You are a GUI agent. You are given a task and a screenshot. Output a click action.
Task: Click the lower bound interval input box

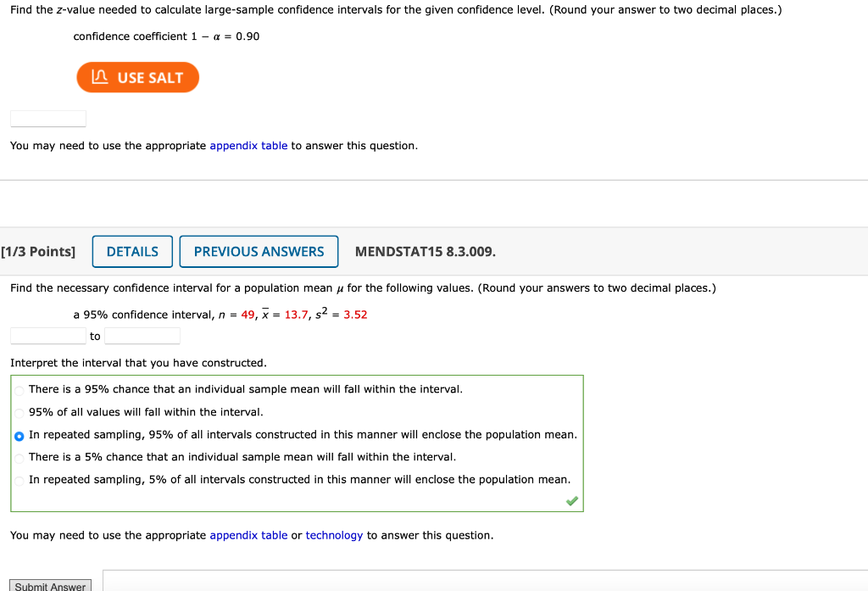point(47,335)
